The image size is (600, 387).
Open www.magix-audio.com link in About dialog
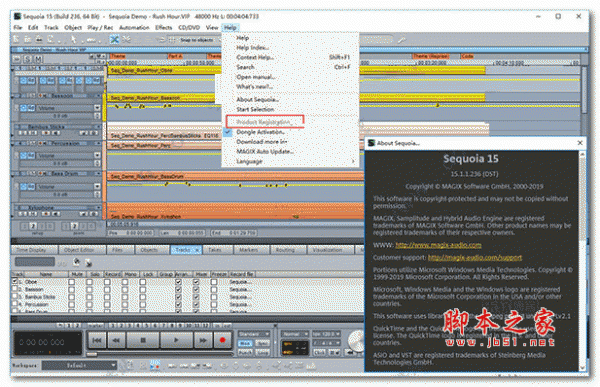tap(438, 245)
